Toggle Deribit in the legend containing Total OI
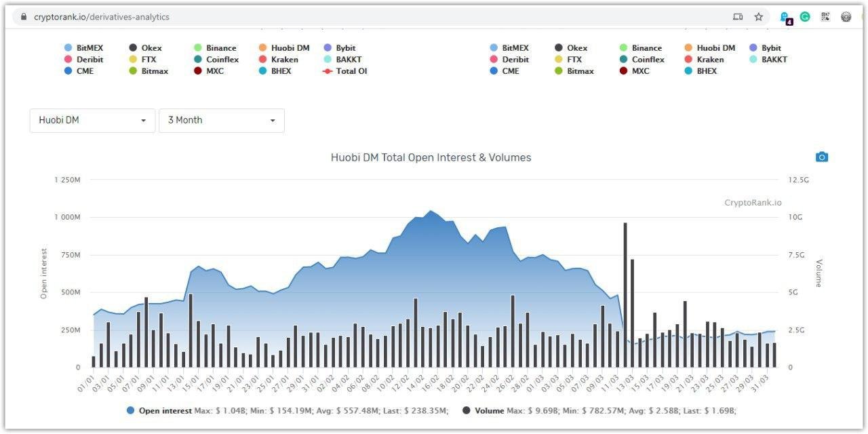868x434 pixels. point(83,60)
